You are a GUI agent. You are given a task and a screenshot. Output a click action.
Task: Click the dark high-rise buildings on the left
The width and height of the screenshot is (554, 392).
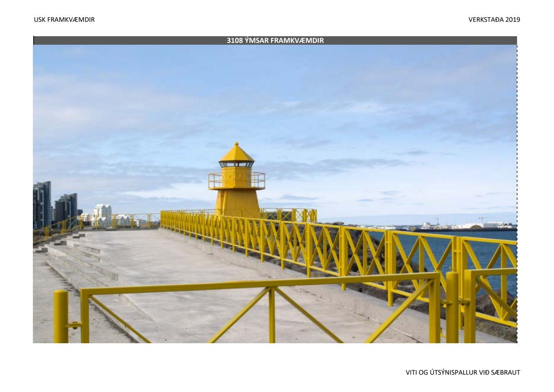(x=42, y=205)
